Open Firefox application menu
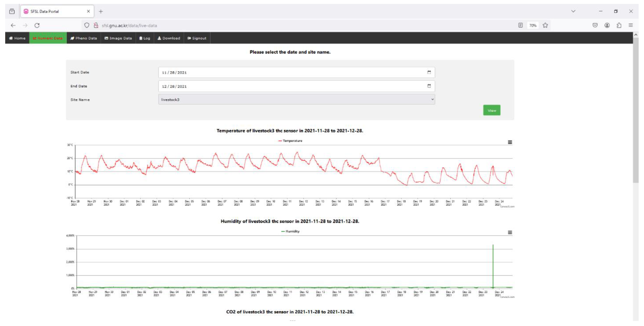Image resolution: width=644 pixels, height=326 pixels. pos(631,25)
